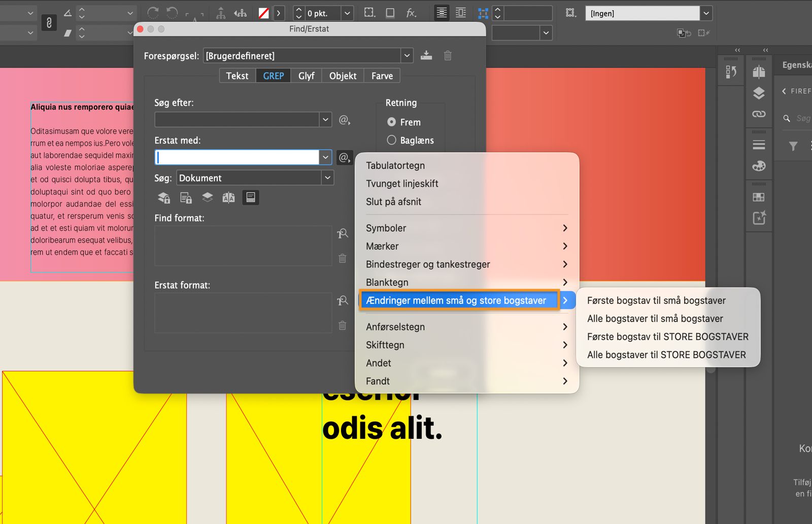812x524 pixels.
Task: Open the Andet submenu
Action: coord(467,363)
